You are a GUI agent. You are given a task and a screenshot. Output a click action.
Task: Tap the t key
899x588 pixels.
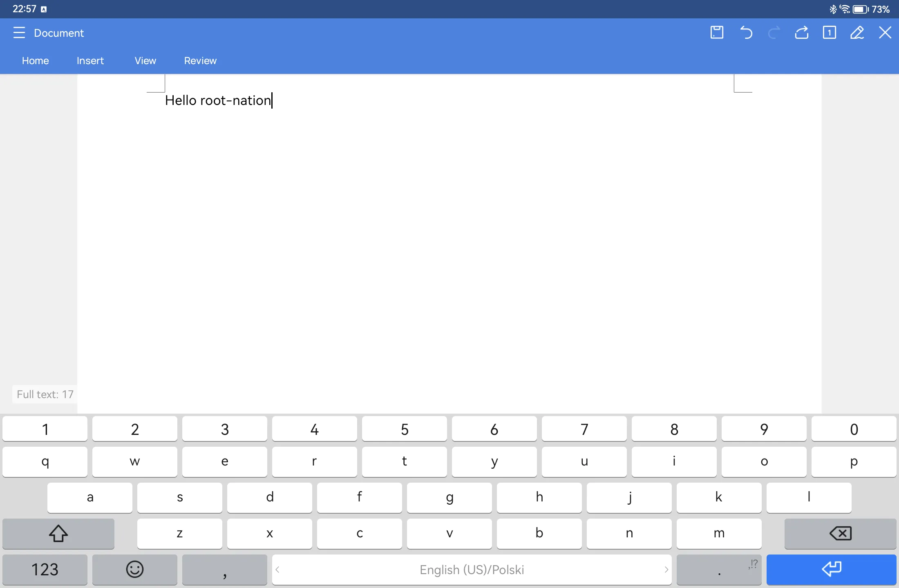point(405,461)
